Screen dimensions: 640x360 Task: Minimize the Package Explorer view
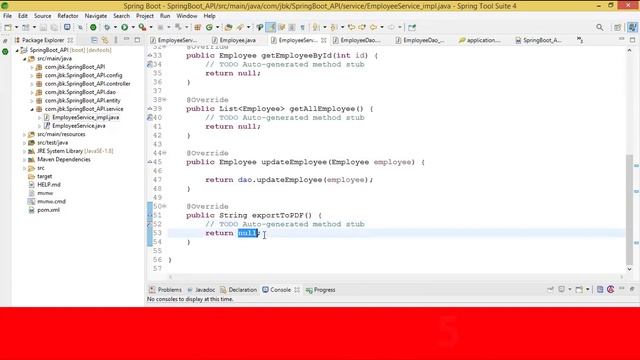click(x=127, y=40)
